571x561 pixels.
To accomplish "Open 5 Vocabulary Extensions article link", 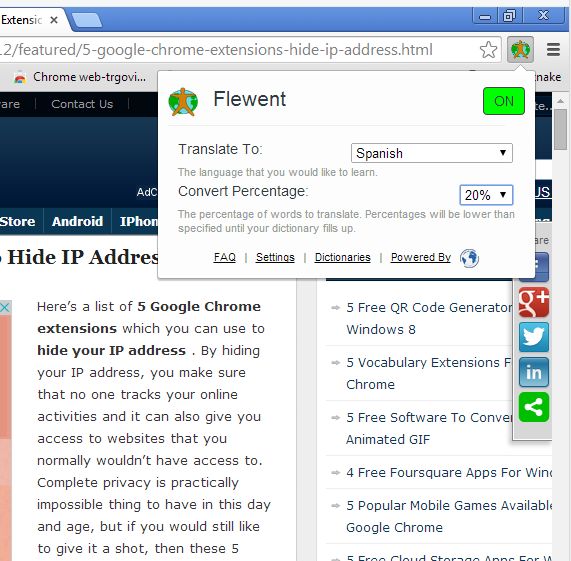I will 429,374.
